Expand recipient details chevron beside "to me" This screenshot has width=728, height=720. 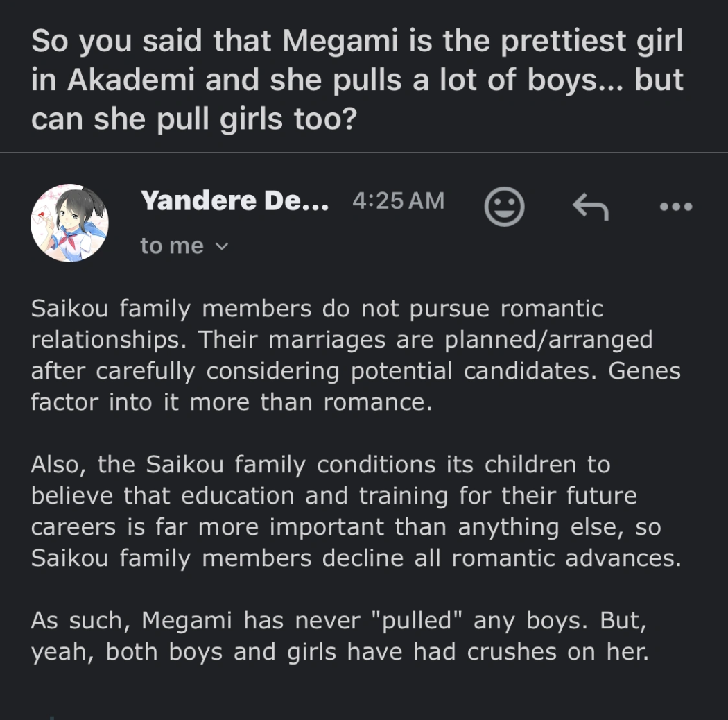[x=222, y=246]
